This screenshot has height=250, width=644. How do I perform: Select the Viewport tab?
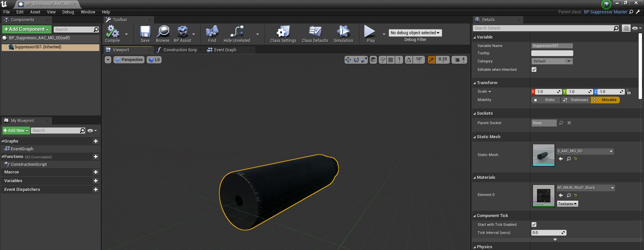121,50
